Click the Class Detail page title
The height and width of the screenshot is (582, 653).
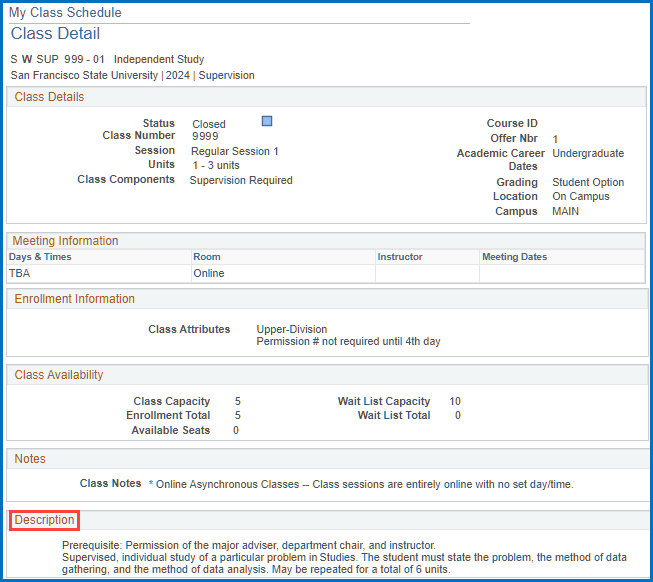[x=55, y=34]
